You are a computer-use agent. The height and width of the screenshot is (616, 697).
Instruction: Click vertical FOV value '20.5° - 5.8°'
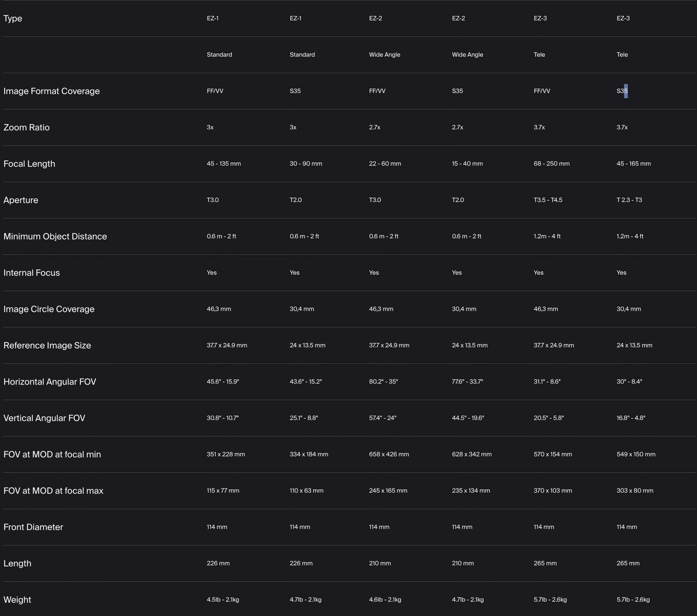(x=549, y=418)
